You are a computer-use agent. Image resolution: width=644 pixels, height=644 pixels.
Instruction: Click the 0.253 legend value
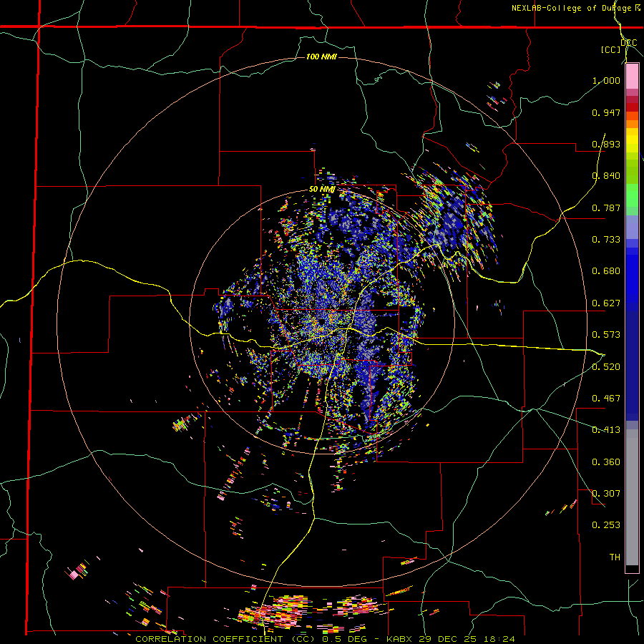(x=606, y=525)
